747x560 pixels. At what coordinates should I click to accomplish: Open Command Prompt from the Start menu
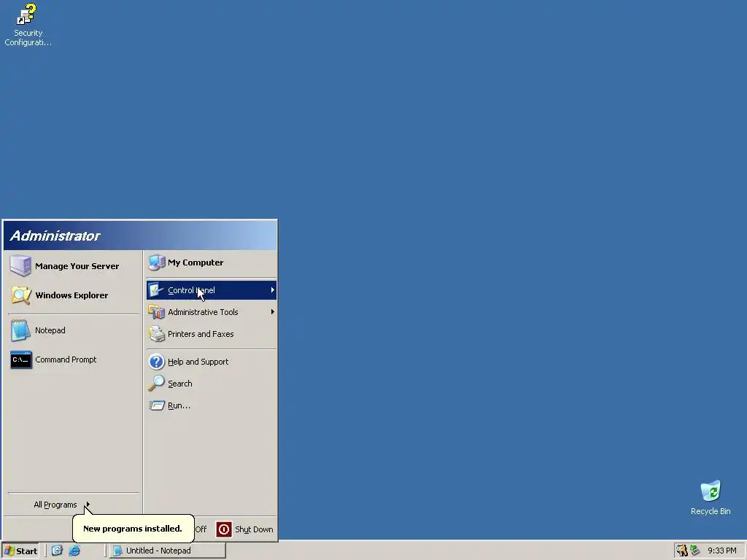point(73,359)
